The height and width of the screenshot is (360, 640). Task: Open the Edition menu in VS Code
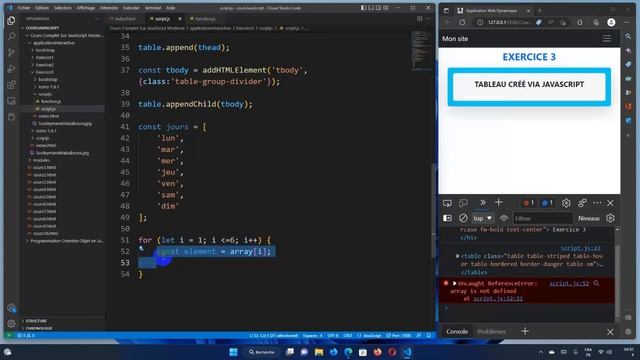(x=42, y=8)
